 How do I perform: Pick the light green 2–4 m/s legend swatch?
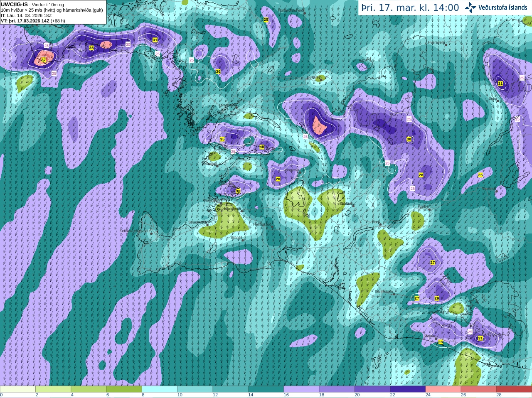point(53,389)
